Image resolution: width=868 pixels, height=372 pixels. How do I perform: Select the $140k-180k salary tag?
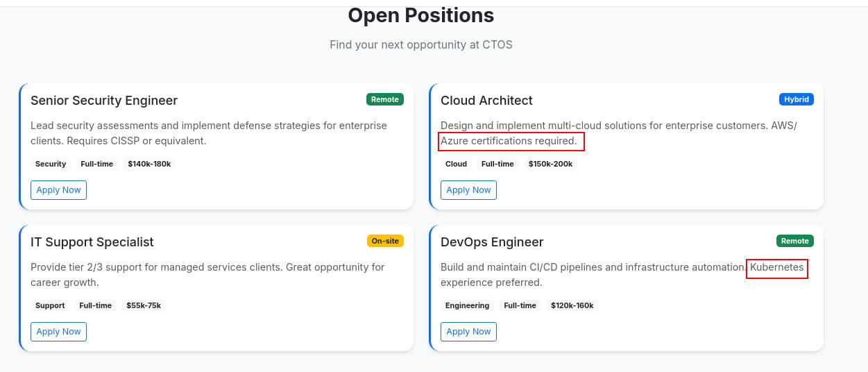149,164
